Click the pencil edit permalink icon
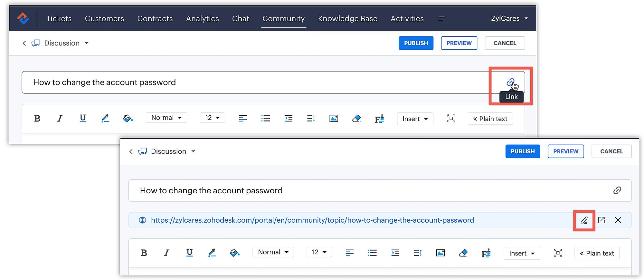The height and width of the screenshot is (280, 644). (x=584, y=220)
